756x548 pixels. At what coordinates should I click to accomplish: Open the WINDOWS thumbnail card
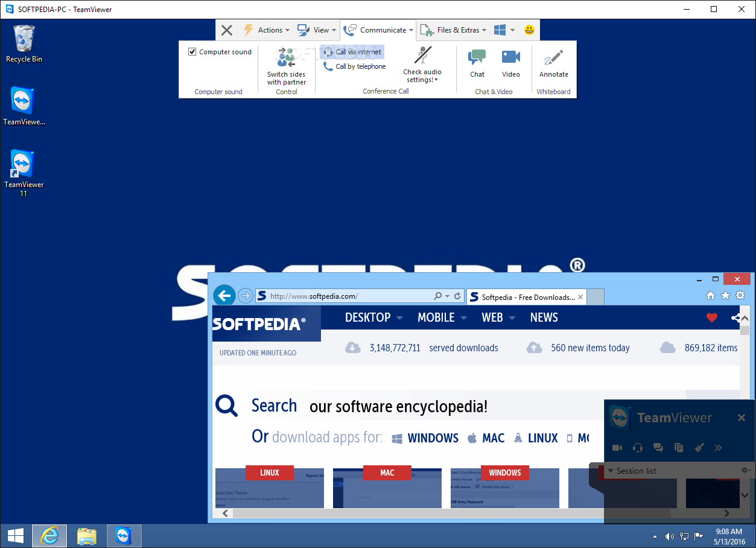coord(505,487)
